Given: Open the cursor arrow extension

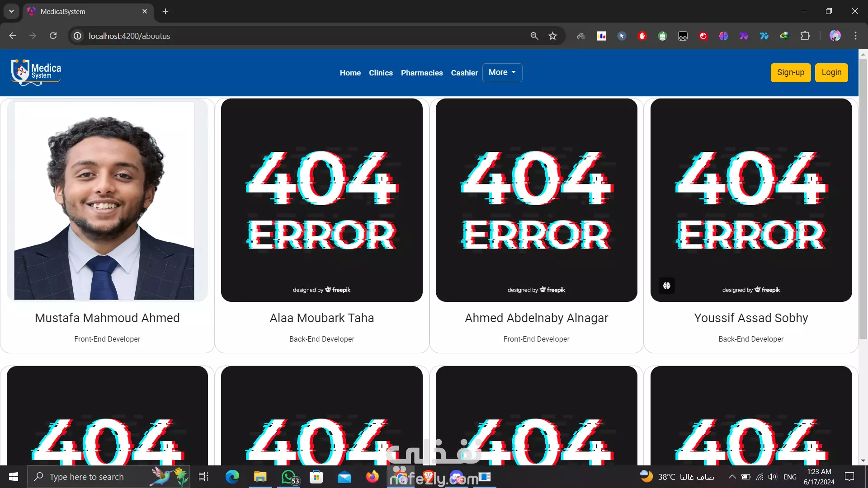Looking at the screenshot, I should (622, 36).
